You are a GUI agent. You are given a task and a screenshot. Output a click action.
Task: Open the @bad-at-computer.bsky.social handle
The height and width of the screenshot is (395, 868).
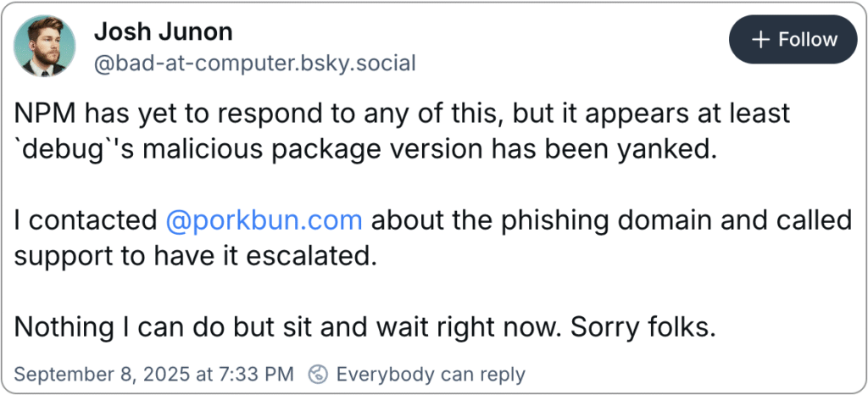tap(254, 64)
